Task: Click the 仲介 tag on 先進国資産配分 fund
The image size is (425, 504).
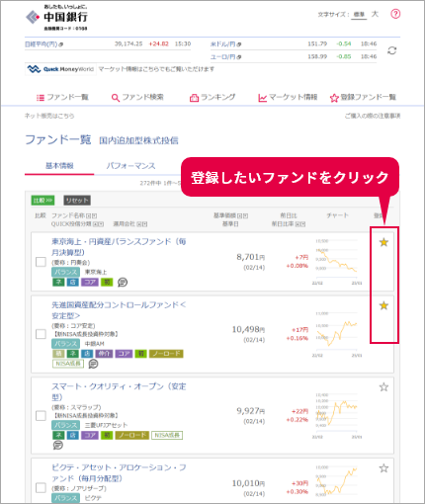Action: pos(104,354)
